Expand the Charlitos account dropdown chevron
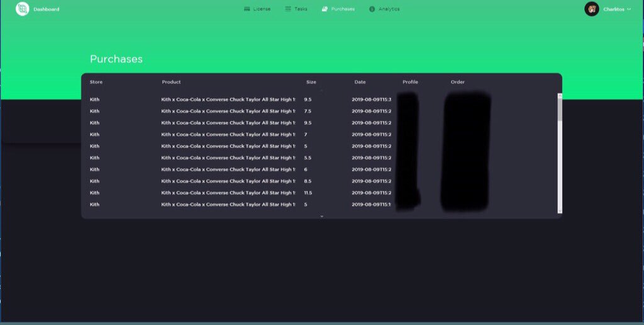The image size is (644, 325). tap(629, 9)
